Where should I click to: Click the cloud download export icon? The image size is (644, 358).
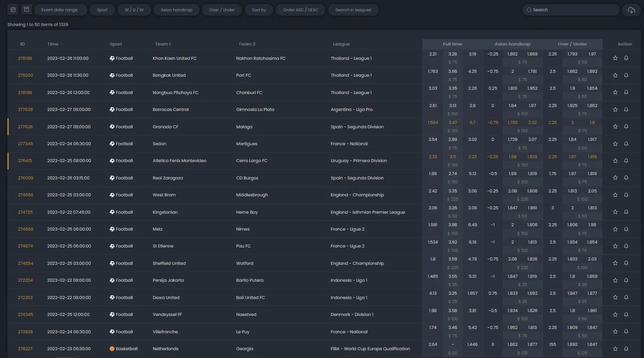coord(631,10)
